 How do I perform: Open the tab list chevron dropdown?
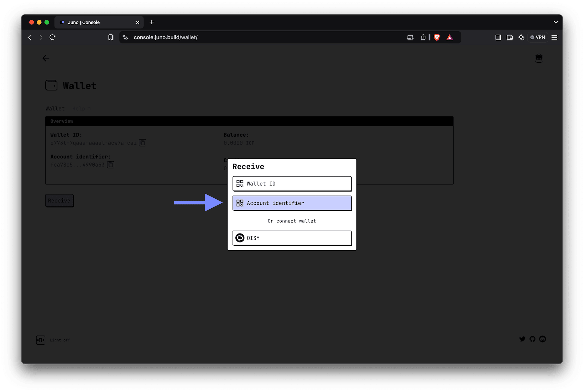(x=556, y=22)
